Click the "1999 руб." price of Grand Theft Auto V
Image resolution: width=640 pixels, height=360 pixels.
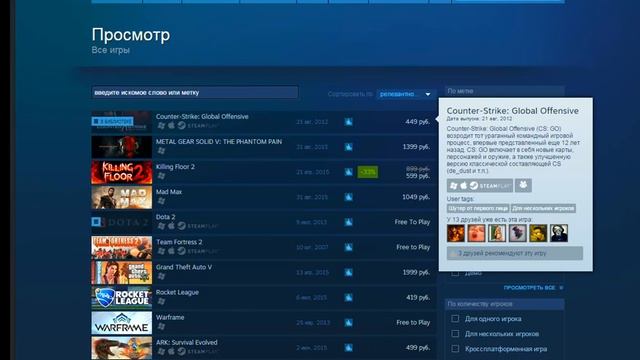(x=416, y=272)
